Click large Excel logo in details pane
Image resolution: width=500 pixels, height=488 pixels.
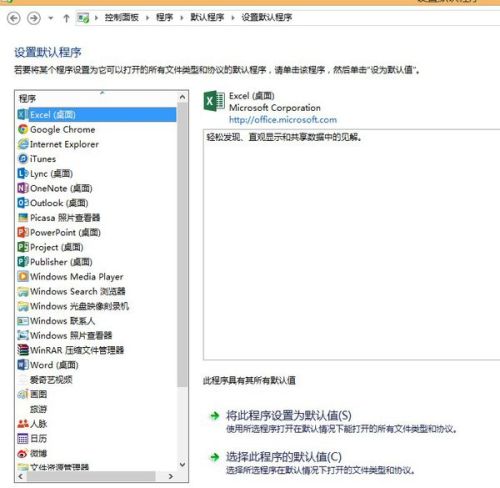click(214, 101)
